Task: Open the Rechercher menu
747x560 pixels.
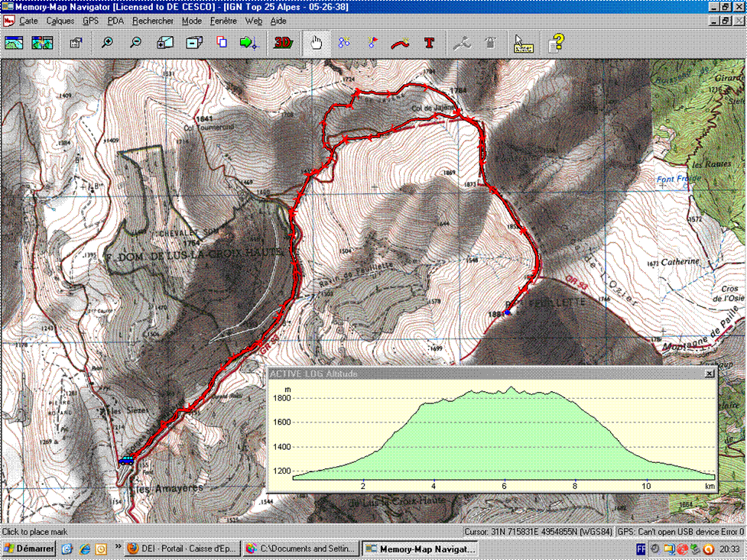Action: pyautogui.click(x=153, y=21)
